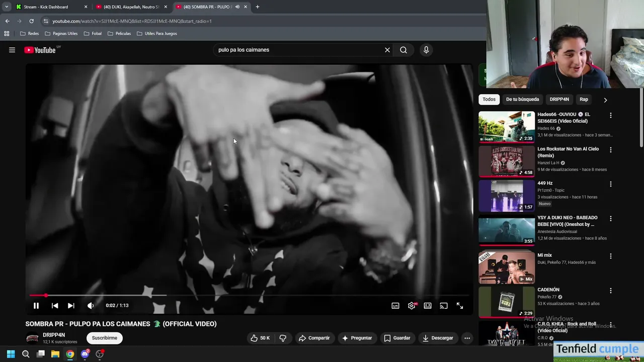644x362 pixels.
Task: Open DRIPP4N channel avatar
Action: pyautogui.click(x=32, y=338)
